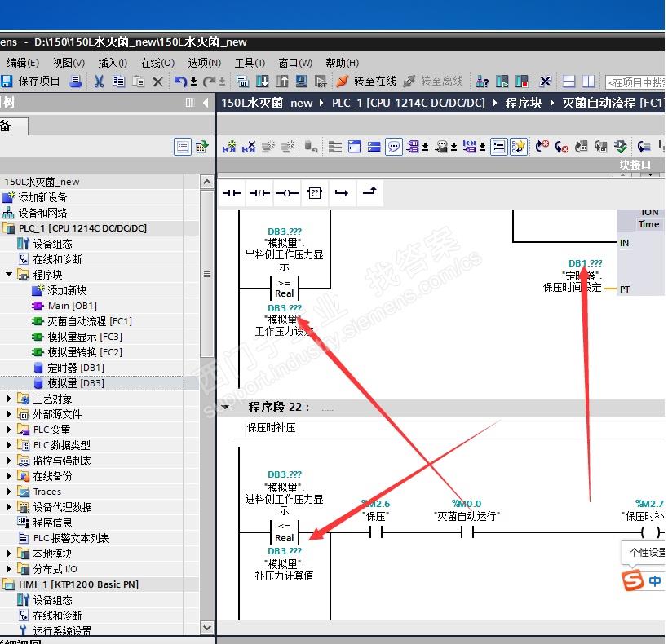
Task: Click 转至在线 go online button
Action: click(x=366, y=81)
